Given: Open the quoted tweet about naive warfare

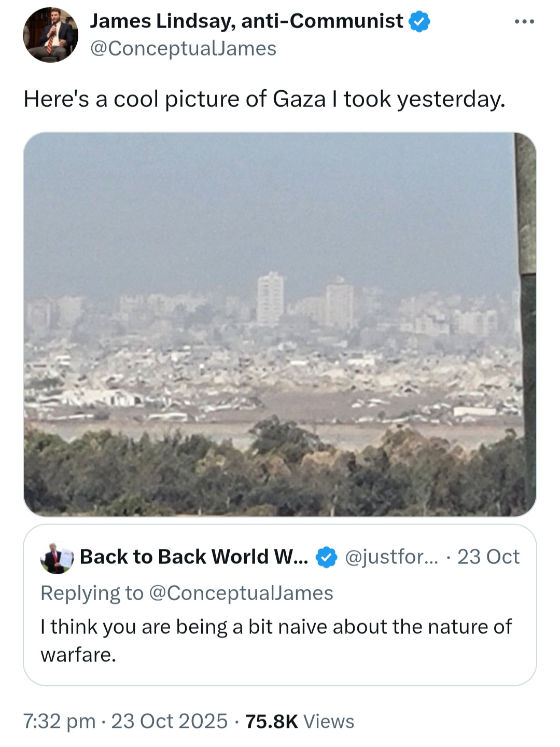Looking at the screenshot, I should (280, 605).
